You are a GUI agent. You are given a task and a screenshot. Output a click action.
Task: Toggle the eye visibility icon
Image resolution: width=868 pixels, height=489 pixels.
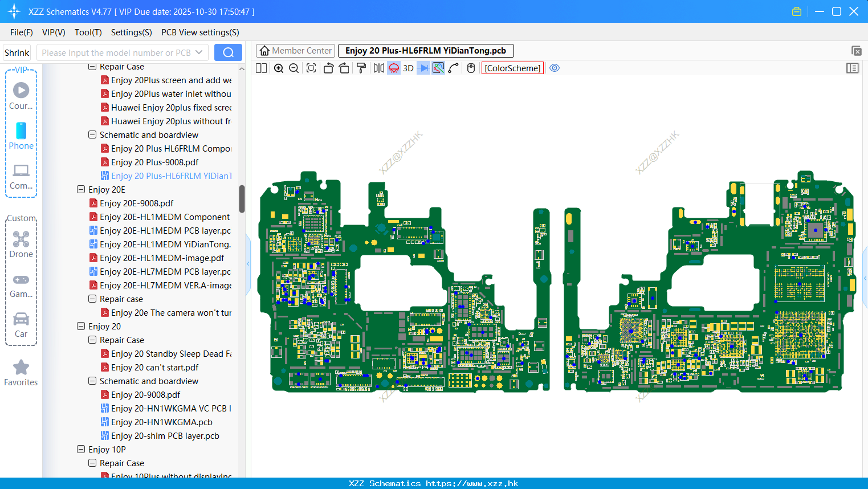(x=555, y=68)
